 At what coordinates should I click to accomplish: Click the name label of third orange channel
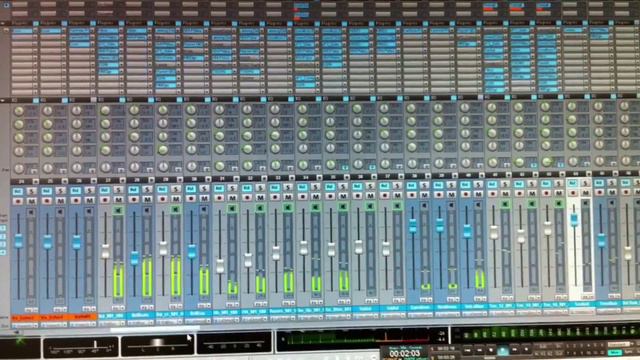[x=82, y=317]
